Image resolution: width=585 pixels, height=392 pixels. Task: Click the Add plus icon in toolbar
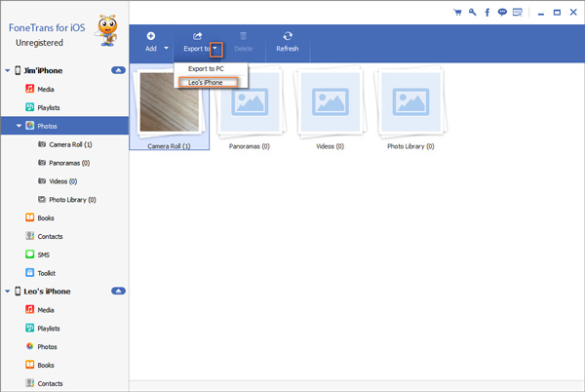(151, 36)
